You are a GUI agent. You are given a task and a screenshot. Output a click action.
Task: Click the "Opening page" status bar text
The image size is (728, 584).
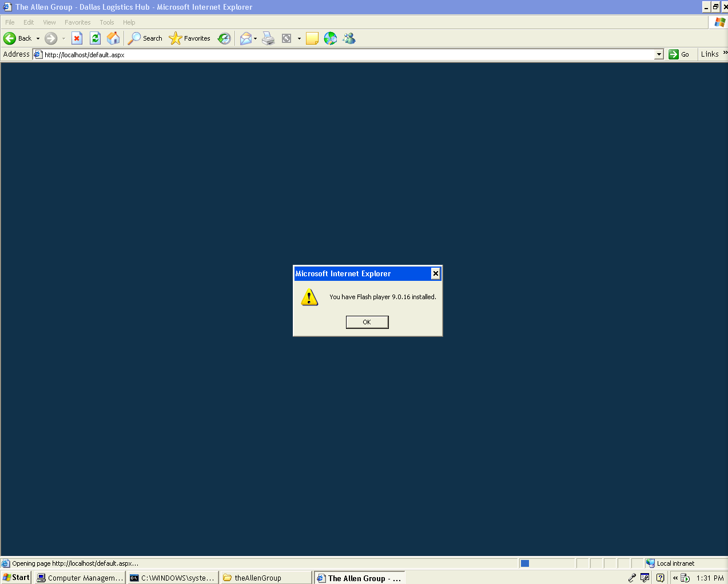75,563
